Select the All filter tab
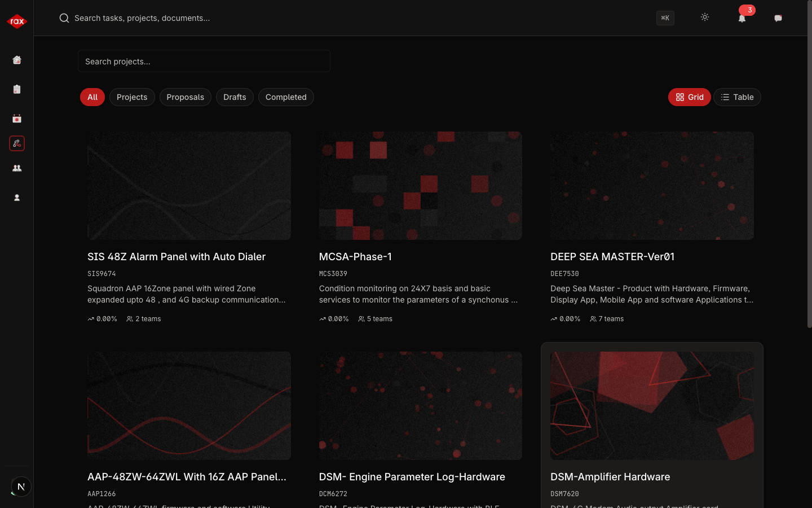The image size is (812, 508). tap(92, 97)
